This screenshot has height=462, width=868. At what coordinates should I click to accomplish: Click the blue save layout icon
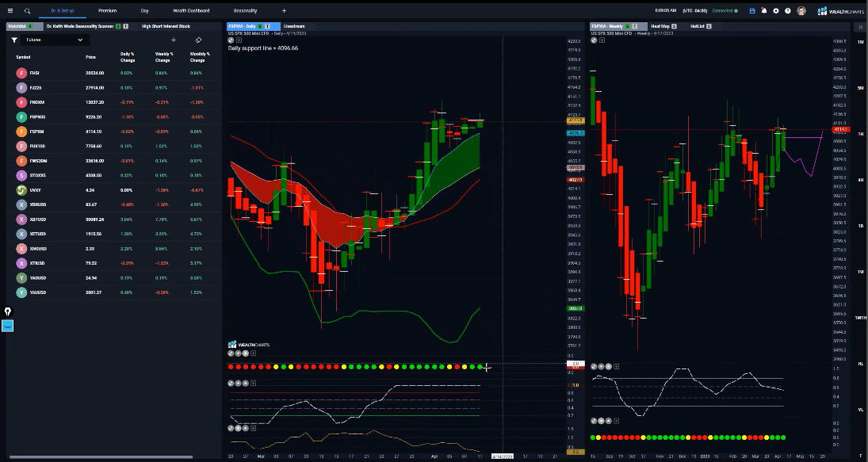pos(751,10)
